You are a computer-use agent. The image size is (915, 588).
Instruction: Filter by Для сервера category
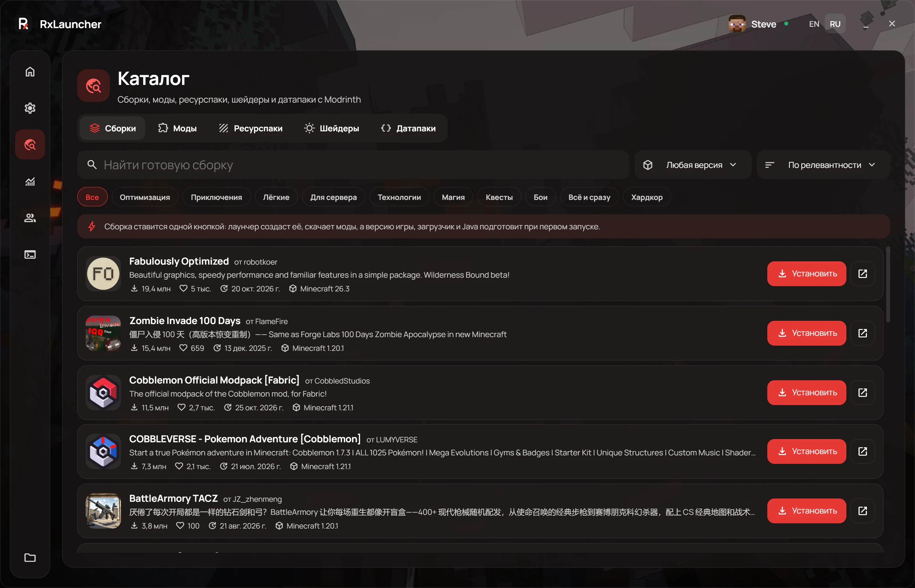(x=333, y=197)
